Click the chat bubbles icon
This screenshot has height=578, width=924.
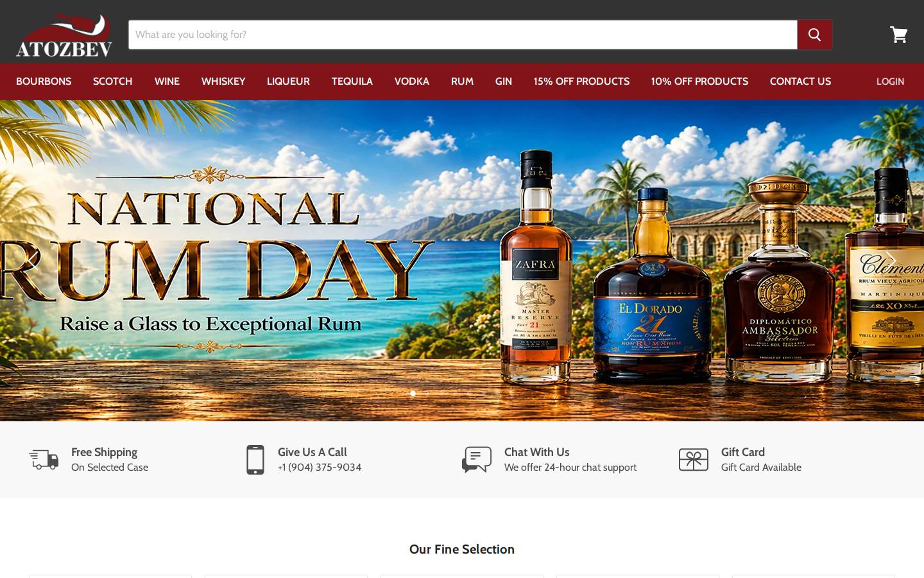pyautogui.click(x=477, y=460)
